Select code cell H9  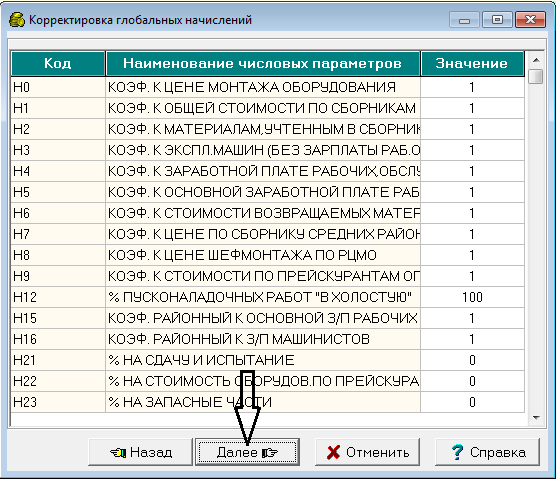58,276
